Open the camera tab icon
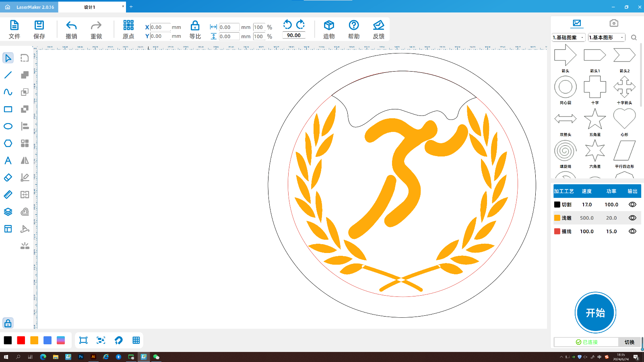This screenshot has height=362, width=644. (613, 23)
